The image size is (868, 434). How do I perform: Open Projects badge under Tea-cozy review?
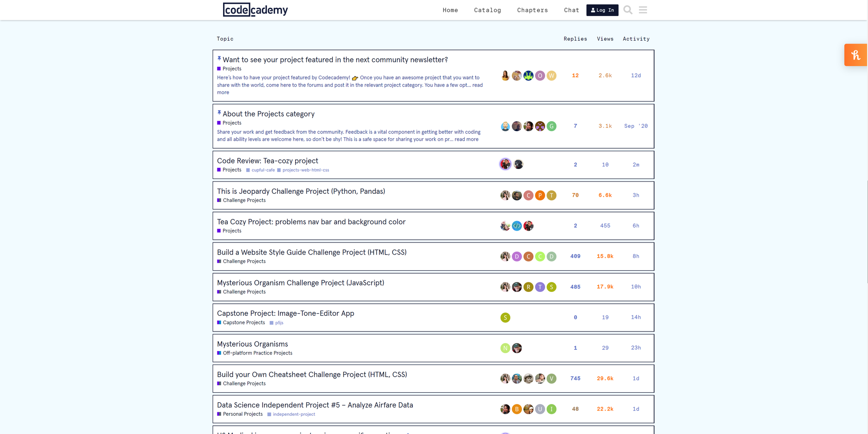[x=229, y=170]
